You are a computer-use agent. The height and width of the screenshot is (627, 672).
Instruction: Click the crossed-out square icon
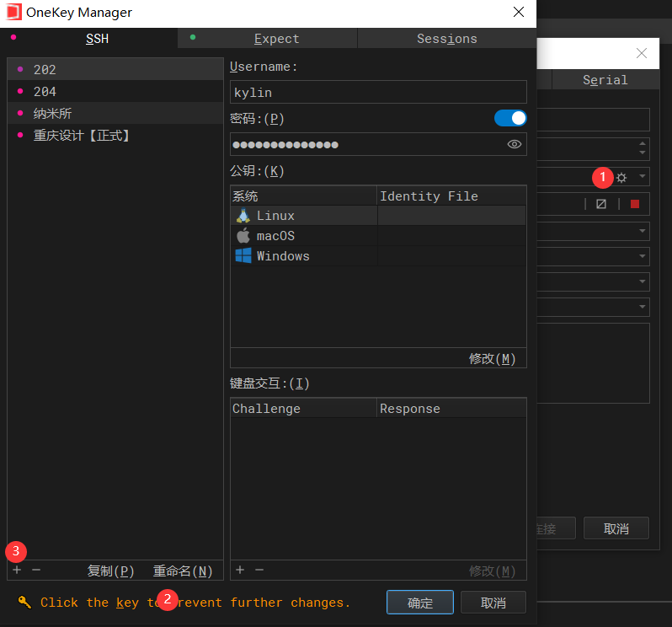601,204
